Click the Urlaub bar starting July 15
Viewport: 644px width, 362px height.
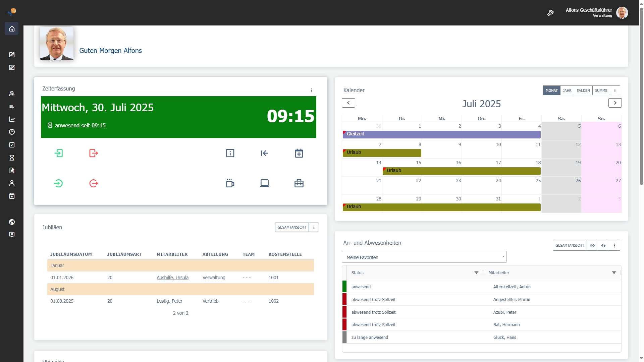[x=462, y=171]
